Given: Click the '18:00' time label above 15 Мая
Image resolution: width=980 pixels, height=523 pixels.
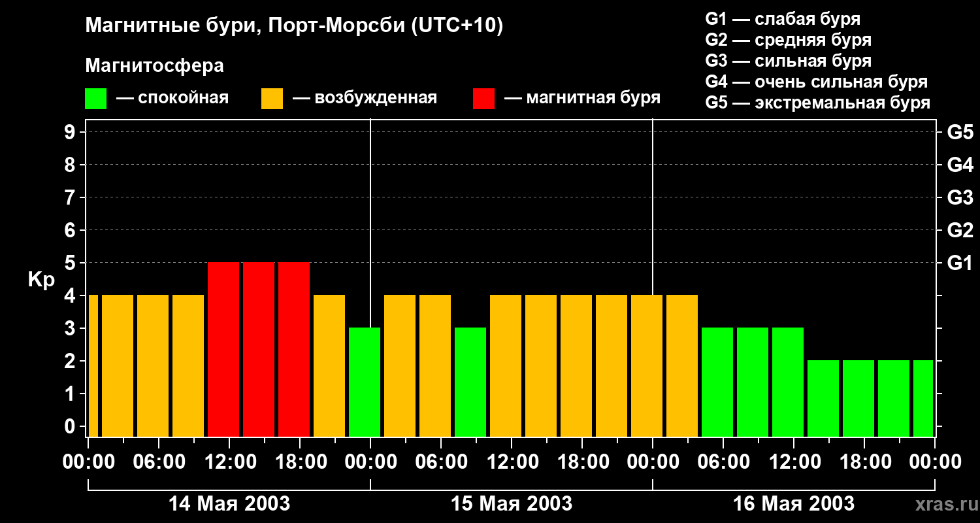Looking at the screenshot, I should pyautogui.click(x=582, y=462).
